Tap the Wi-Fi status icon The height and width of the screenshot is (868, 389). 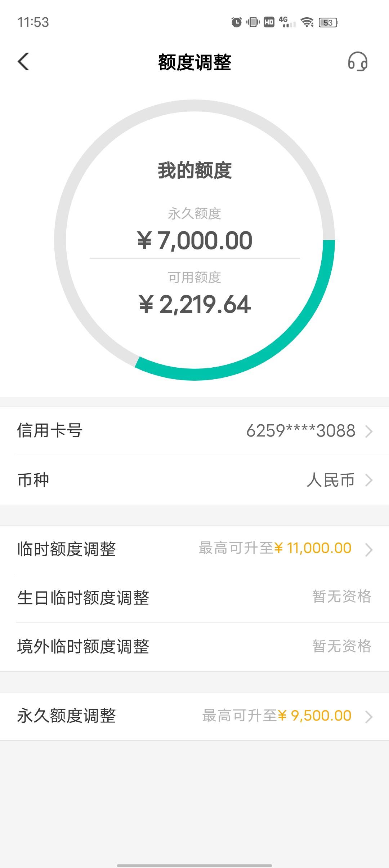click(x=307, y=22)
